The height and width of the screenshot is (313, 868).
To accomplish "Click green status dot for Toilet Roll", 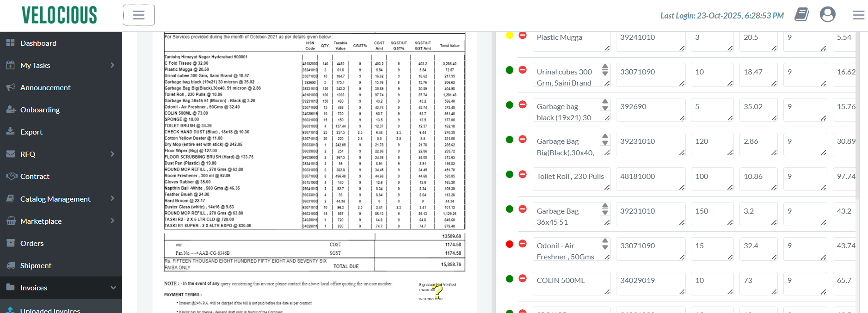I will (x=510, y=174).
